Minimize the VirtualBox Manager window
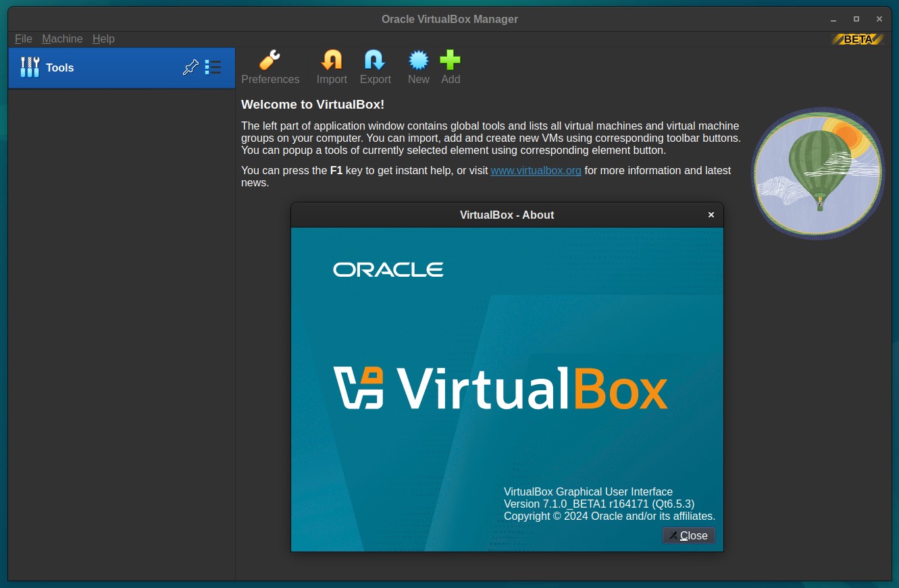Image resolution: width=899 pixels, height=588 pixels. tap(833, 19)
